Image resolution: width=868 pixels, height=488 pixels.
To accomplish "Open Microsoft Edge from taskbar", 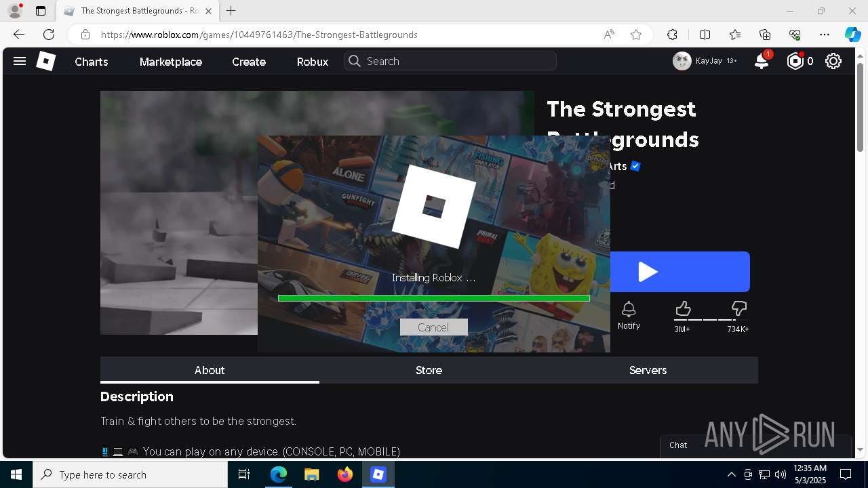I will 279,474.
